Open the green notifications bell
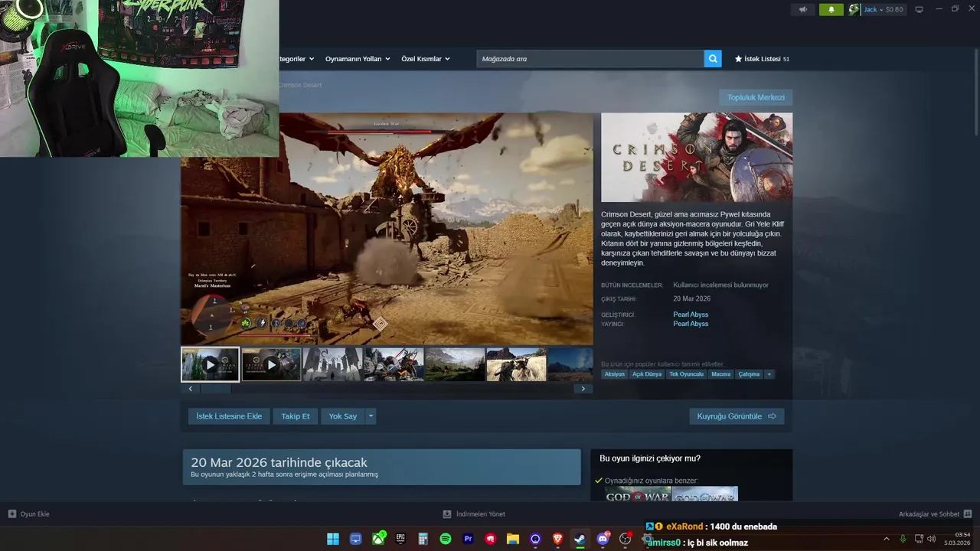Image resolution: width=980 pixels, height=551 pixels. pos(831,10)
